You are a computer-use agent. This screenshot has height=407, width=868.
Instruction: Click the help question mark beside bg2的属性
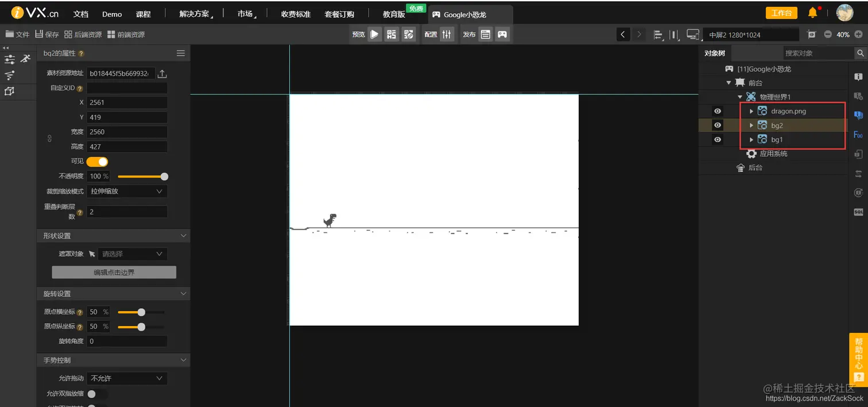tap(82, 53)
